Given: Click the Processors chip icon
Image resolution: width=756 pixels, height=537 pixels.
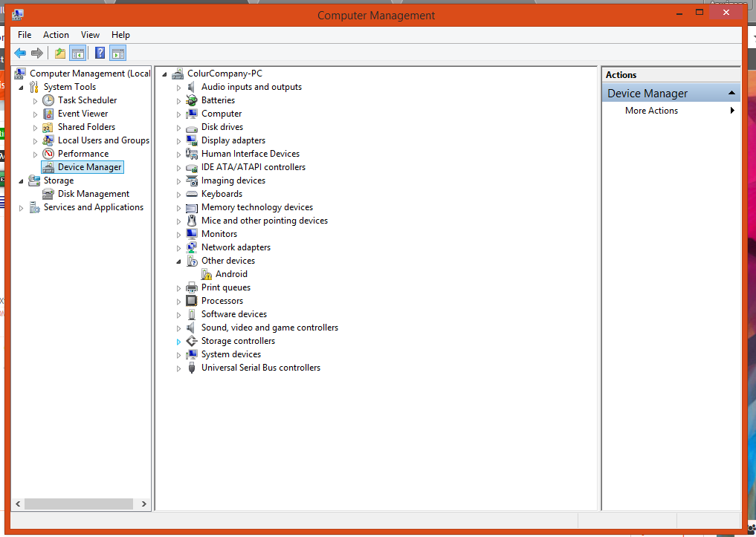Looking at the screenshot, I should click(x=192, y=301).
